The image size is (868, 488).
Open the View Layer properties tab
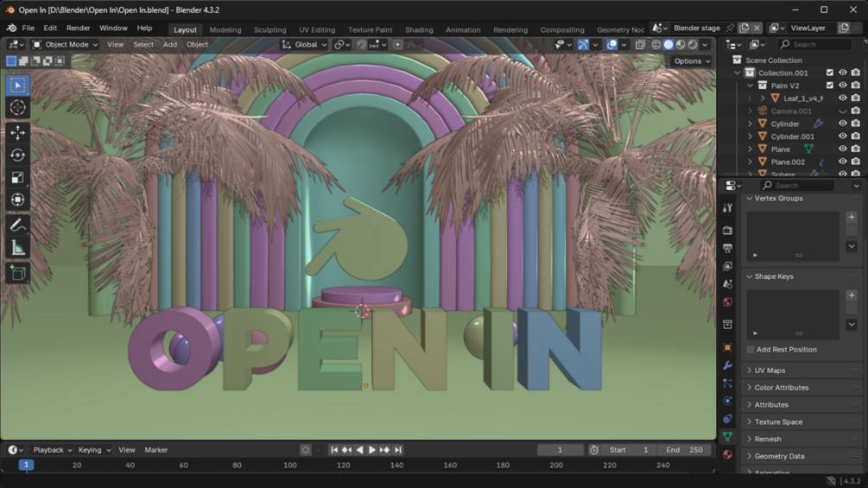tap(728, 265)
